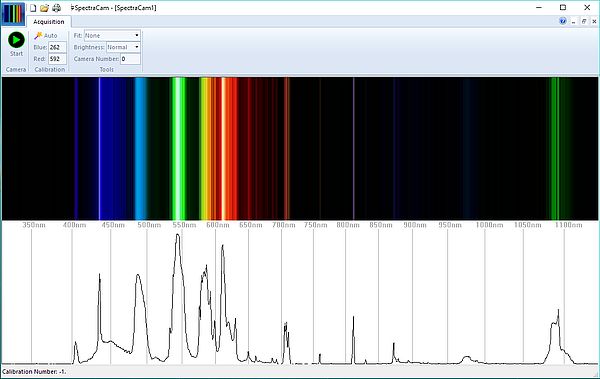Click the Start label under the play button
Screen dimensions: 600x379
point(16,54)
